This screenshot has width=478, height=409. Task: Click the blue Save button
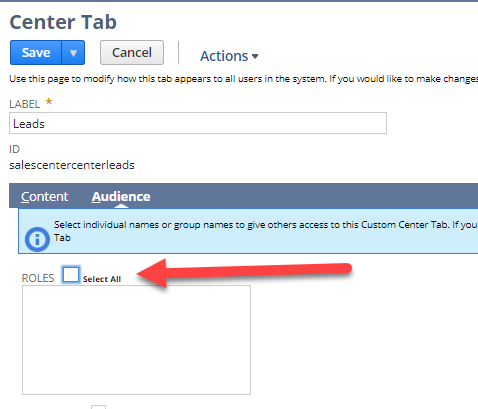pyautogui.click(x=36, y=53)
